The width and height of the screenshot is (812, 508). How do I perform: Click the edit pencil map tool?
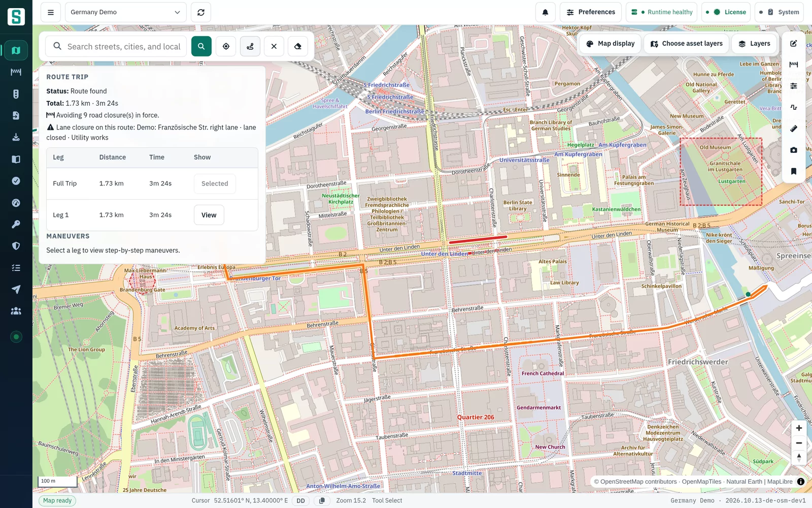(794, 44)
